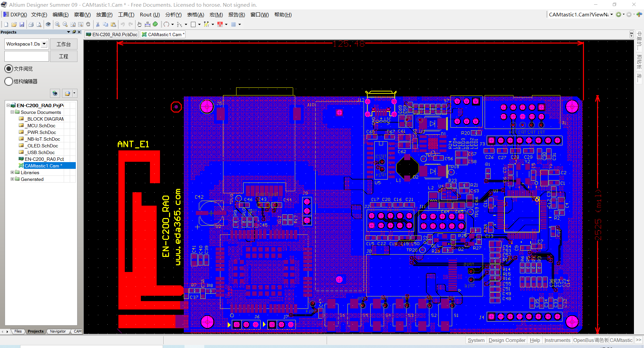Click the hand icon next to the redo arrow
Screen dimensions: 644x348
pos(140,24)
